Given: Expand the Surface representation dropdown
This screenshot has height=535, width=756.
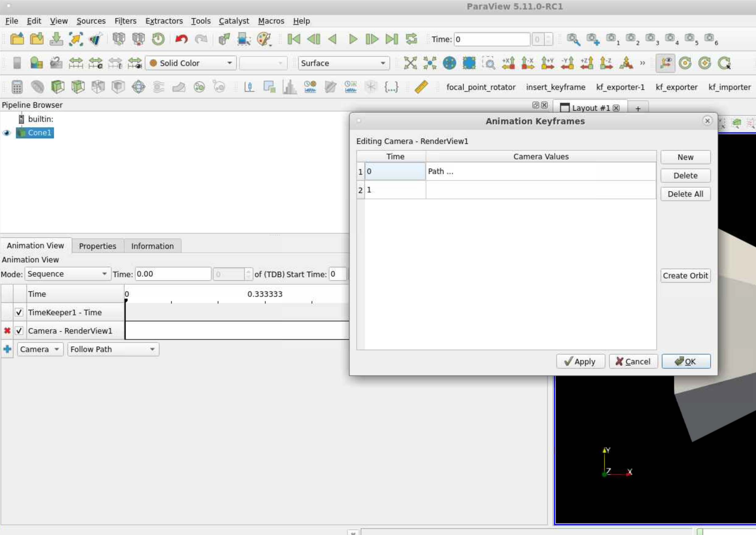Looking at the screenshot, I should click(x=343, y=63).
